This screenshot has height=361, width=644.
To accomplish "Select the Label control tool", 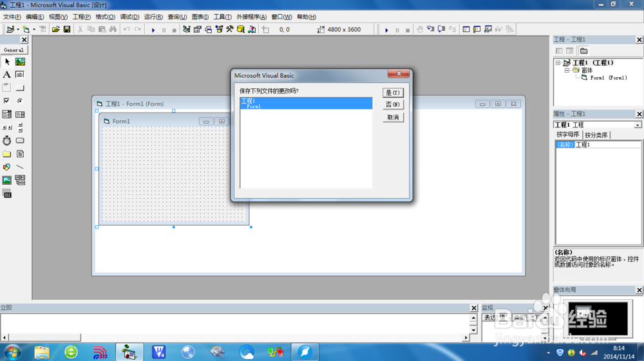I will point(7,75).
